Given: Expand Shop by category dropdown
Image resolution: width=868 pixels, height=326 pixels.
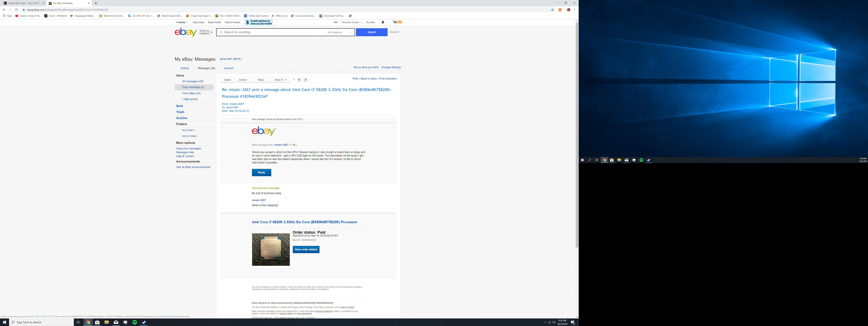Looking at the screenshot, I should 206,32.
